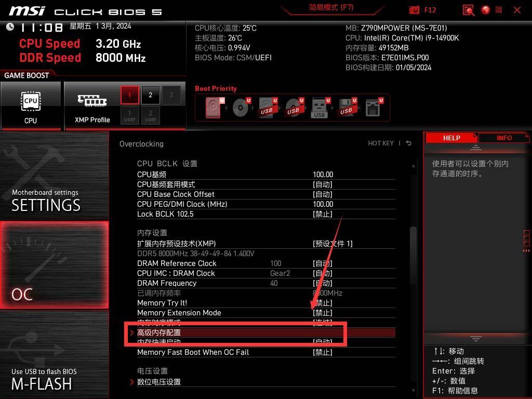This screenshot has height=399, width=532.
Task: Select the USB key boot device icon
Action: pos(320,108)
